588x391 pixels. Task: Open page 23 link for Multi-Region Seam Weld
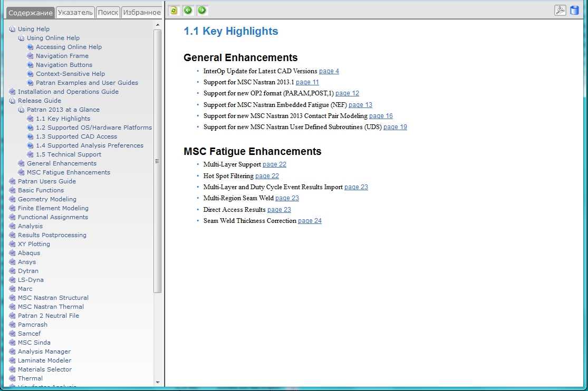[287, 198]
